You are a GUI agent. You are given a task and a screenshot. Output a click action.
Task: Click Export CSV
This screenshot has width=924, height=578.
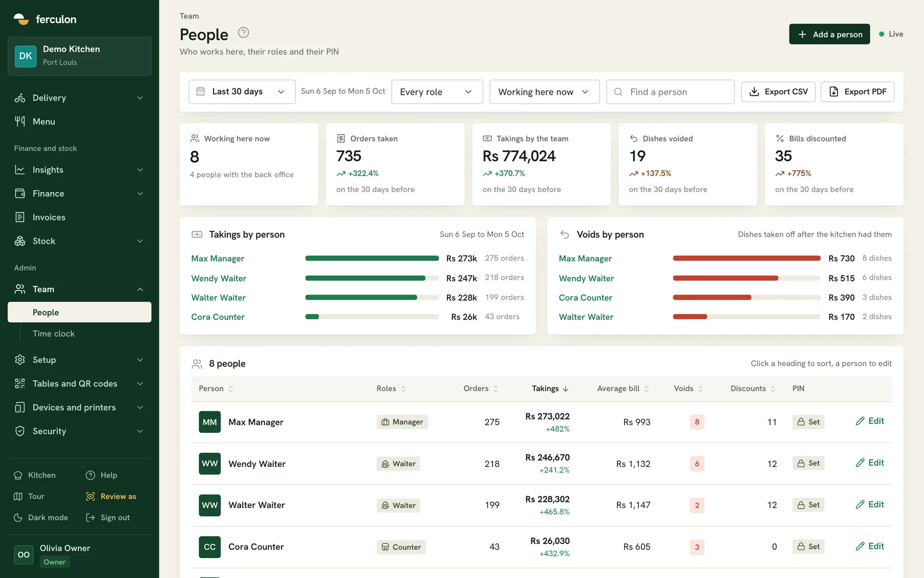[x=778, y=92]
